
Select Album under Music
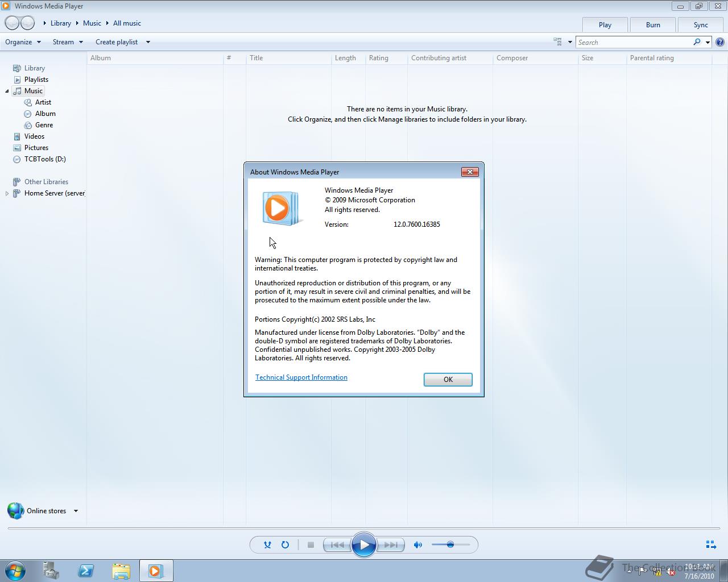coord(45,114)
